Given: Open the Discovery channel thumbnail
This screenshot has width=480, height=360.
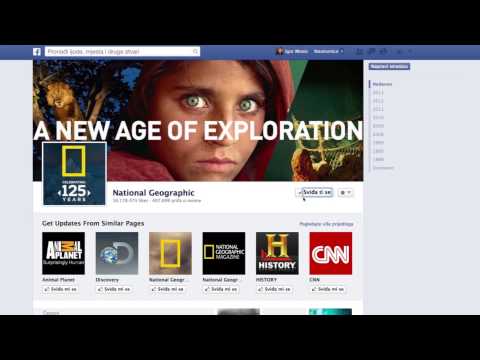Looking at the screenshot, I should tap(117, 253).
